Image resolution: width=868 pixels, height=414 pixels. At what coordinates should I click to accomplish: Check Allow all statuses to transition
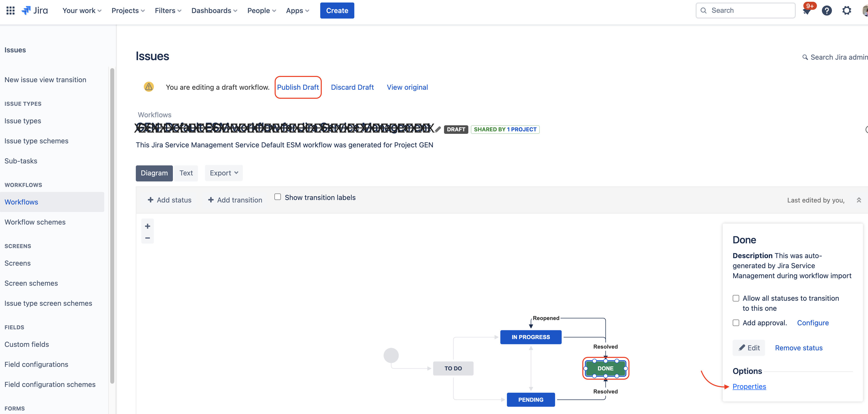click(736, 298)
